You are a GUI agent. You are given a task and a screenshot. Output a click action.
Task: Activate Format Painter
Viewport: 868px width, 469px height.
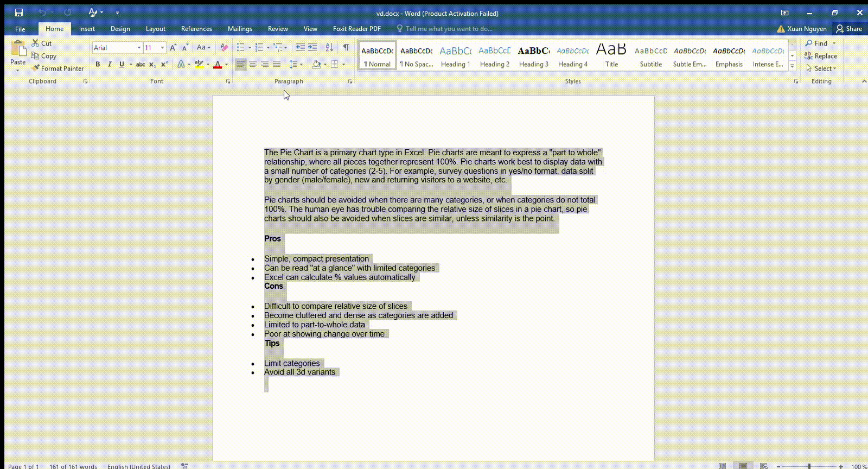click(x=58, y=68)
